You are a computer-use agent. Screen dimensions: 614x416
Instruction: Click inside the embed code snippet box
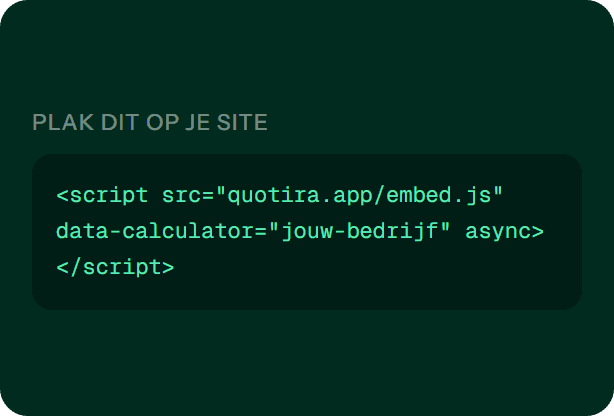click(x=307, y=232)
